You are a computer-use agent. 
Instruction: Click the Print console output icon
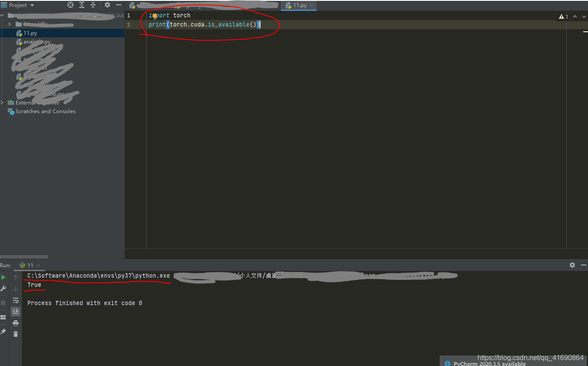tap(16, 323)
